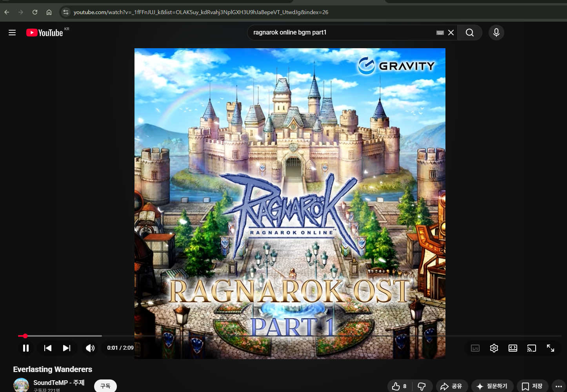The width and height of the screenshot is (567, 392).
Task: Click the search magnifier button
Action: (470, 33)
